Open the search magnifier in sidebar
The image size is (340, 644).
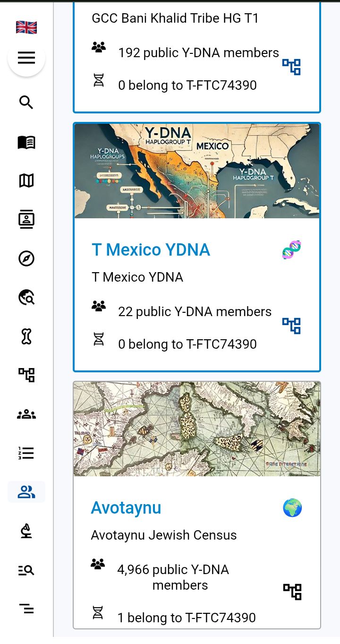[x=26, y=102]
